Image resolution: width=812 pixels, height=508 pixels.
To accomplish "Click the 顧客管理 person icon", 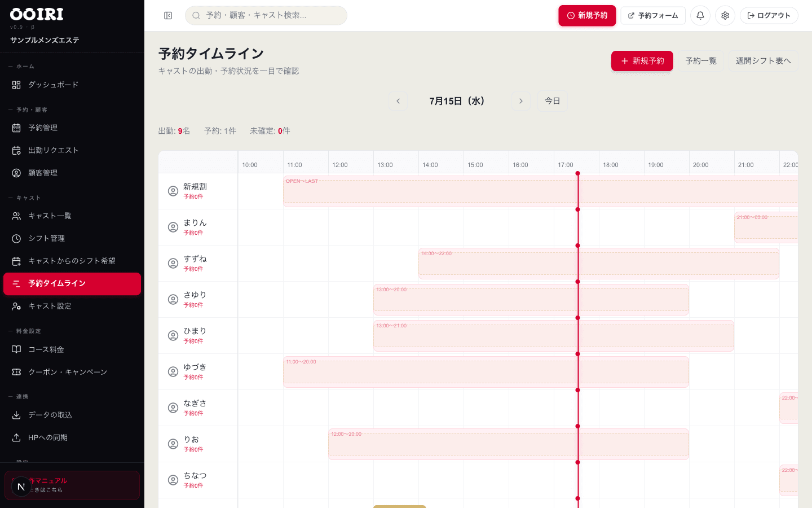I will click(16, 173).
